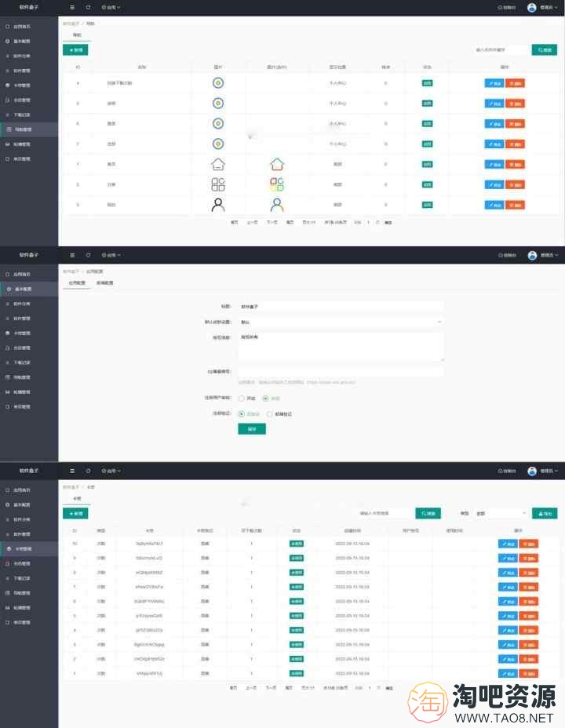Viewport: 565px width, 728px height.
Task: Open the admin avatar menu in the bottom panel
Action: tap(542, 471)
